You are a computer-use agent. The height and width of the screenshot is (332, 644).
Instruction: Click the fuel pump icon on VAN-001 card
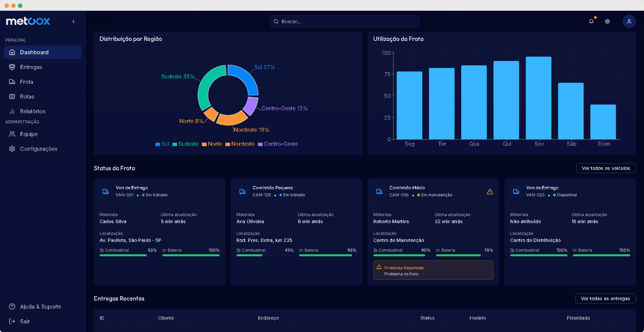[102, 250]
